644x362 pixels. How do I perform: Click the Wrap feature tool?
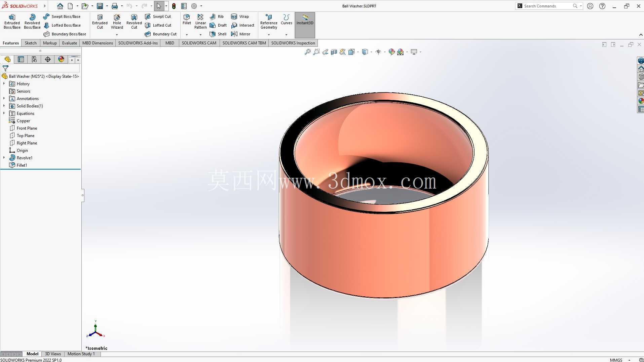point(240,17)
